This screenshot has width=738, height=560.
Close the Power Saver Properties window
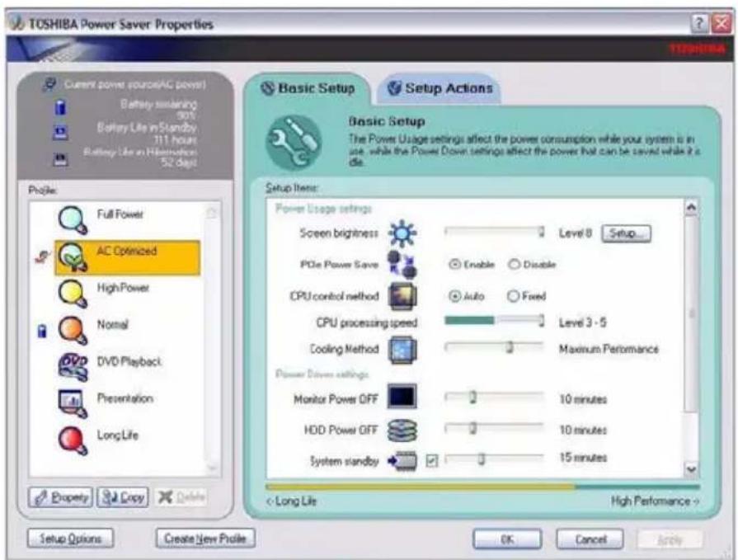tap(721, 23)
